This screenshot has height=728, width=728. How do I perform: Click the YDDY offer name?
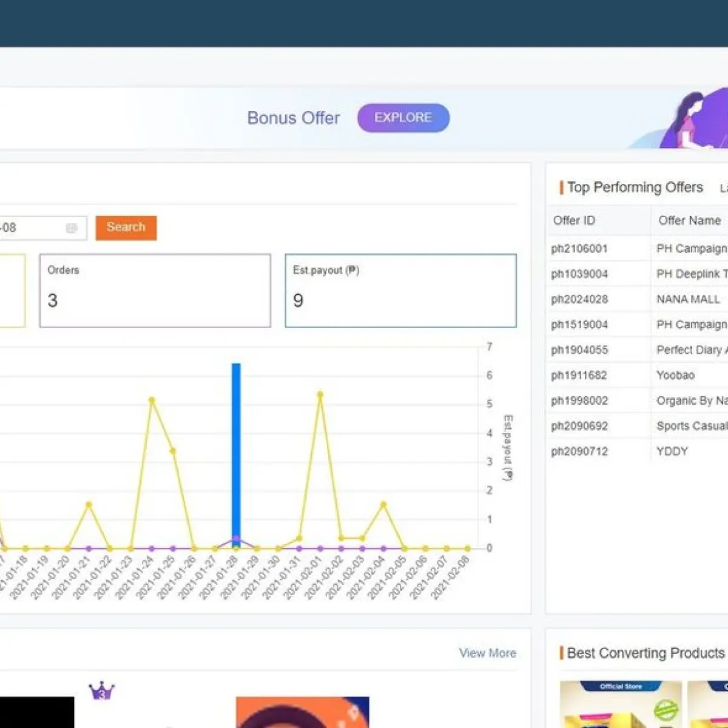coord(672,451)
